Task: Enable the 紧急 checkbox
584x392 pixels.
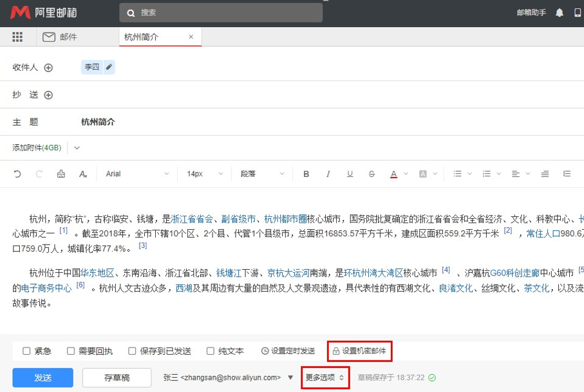Action: [27, 351]
